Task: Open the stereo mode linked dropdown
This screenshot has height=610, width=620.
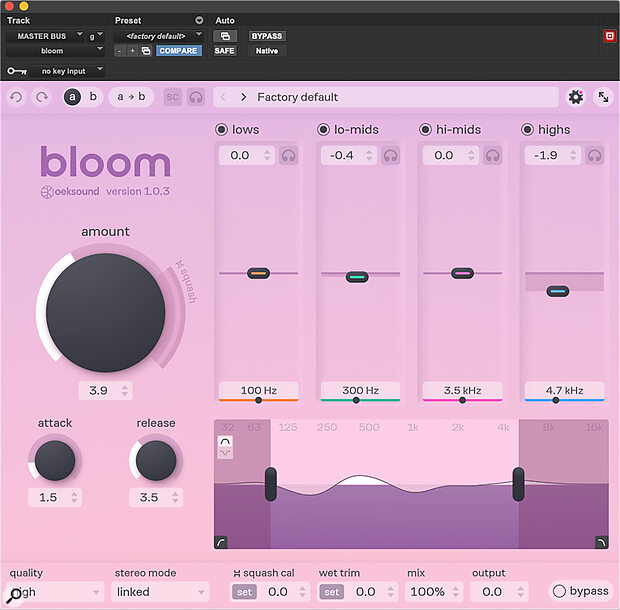Action: (x=160, y=592)
